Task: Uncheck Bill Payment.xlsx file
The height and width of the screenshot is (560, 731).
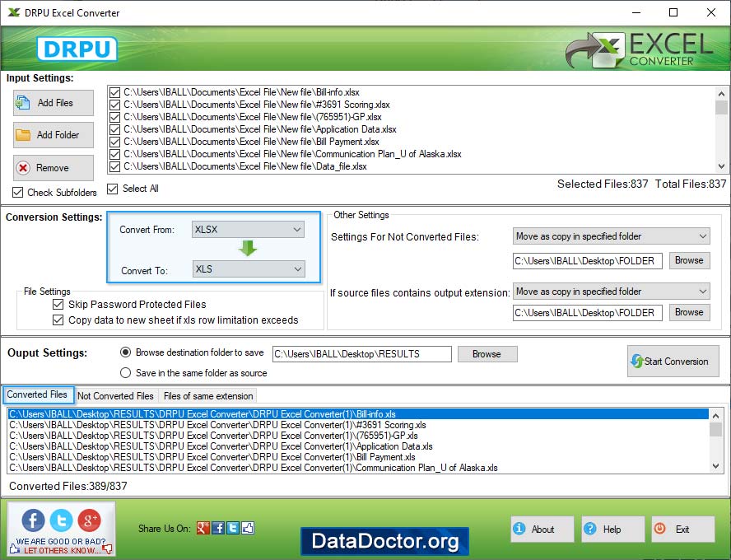Action: coord(114,142)
